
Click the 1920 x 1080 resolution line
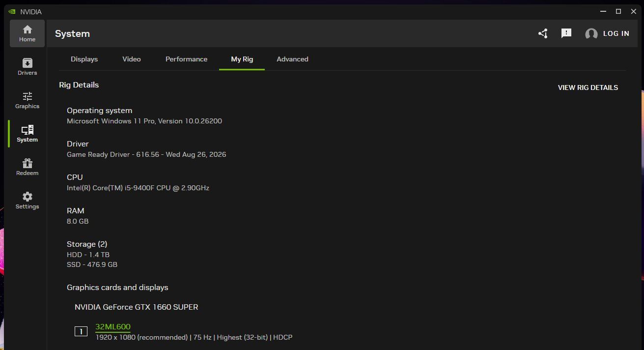coord(194,337)
